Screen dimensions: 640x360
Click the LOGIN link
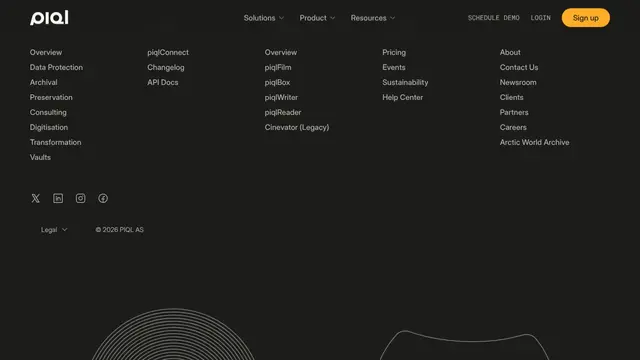(540, 18)
